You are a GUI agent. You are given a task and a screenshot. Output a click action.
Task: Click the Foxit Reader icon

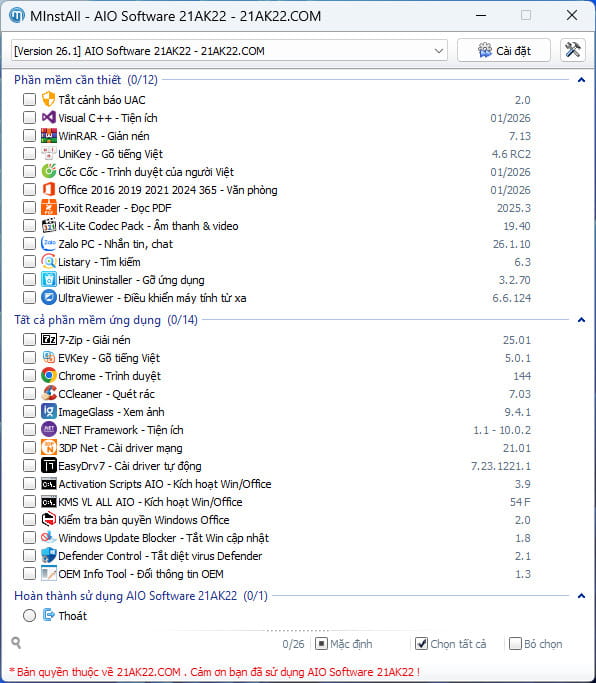48,207
